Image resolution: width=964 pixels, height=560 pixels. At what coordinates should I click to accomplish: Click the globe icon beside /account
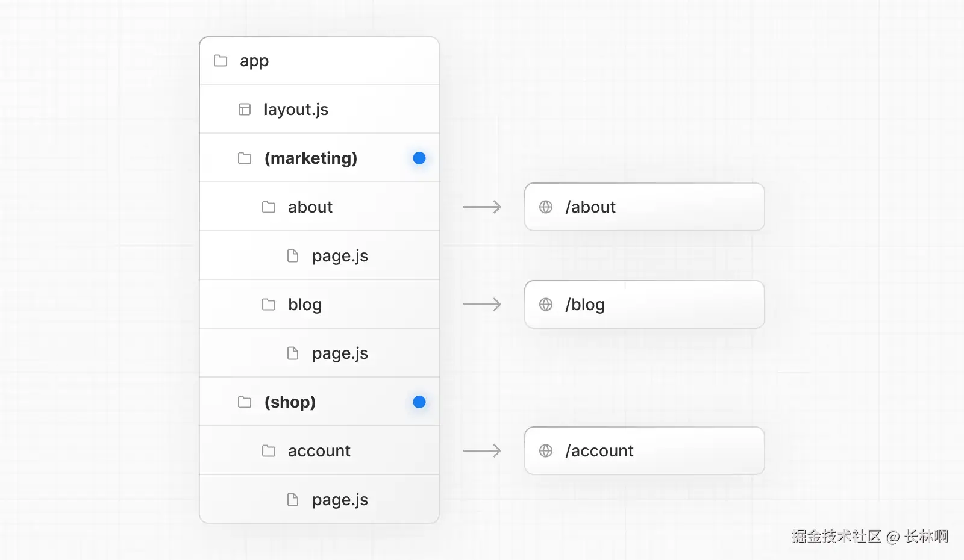pos(546,451)
